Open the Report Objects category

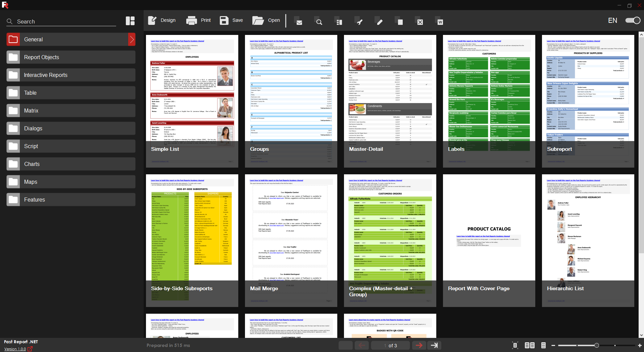[x=71, y=57]
